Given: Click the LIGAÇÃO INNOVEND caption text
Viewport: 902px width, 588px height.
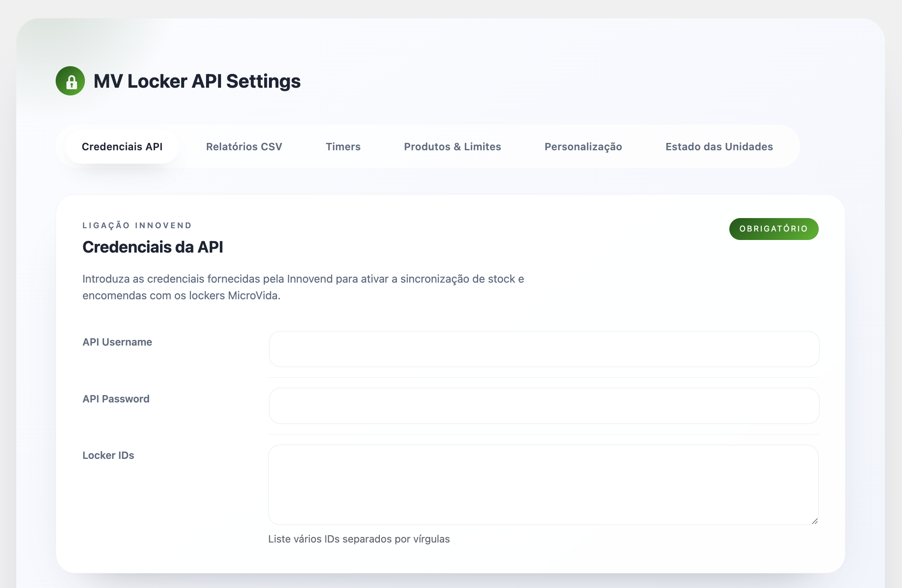Looking at the screenshot, I should coord(137,225).
